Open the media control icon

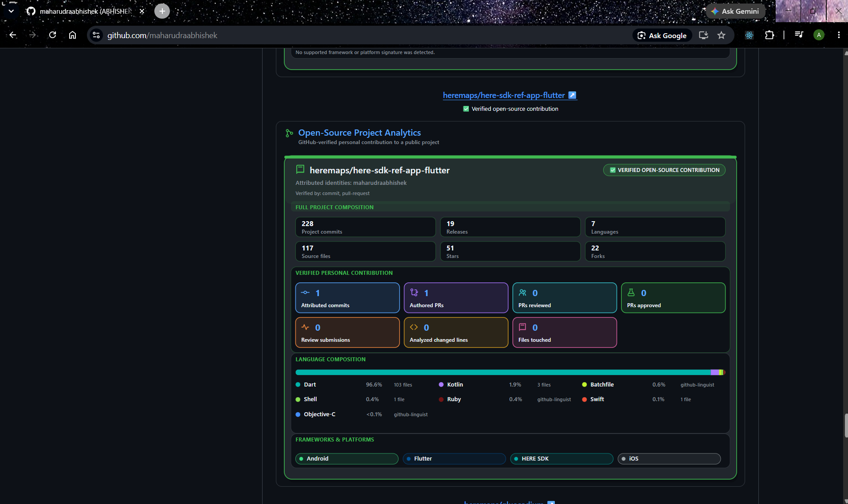[x=799, y=35]
